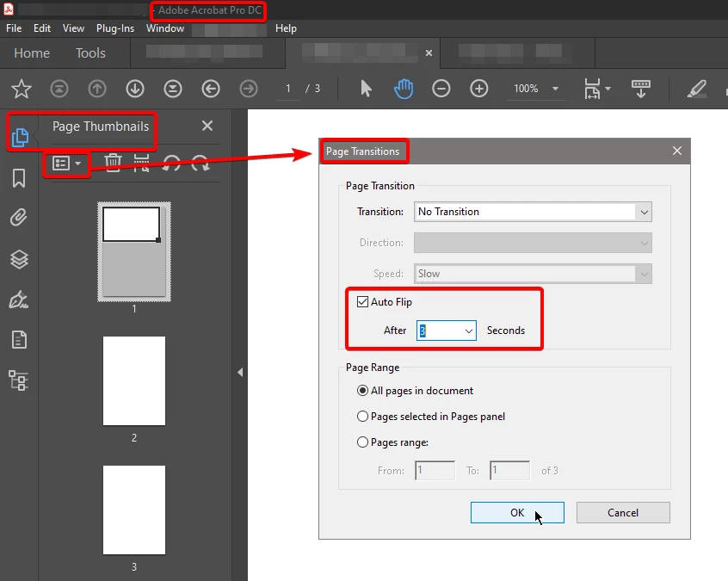Click the scrolling mode keyboard icon

[641, 89]
